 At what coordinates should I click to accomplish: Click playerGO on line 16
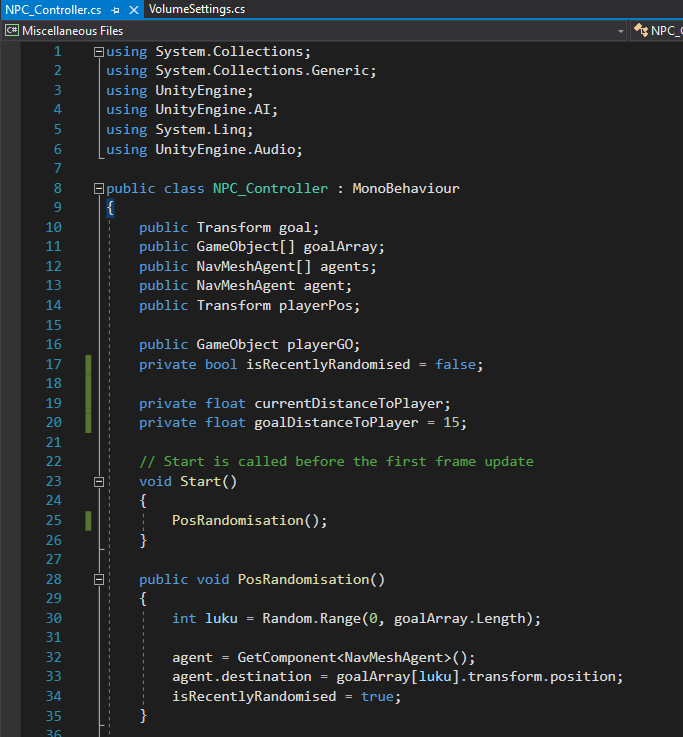click(320, 345)
